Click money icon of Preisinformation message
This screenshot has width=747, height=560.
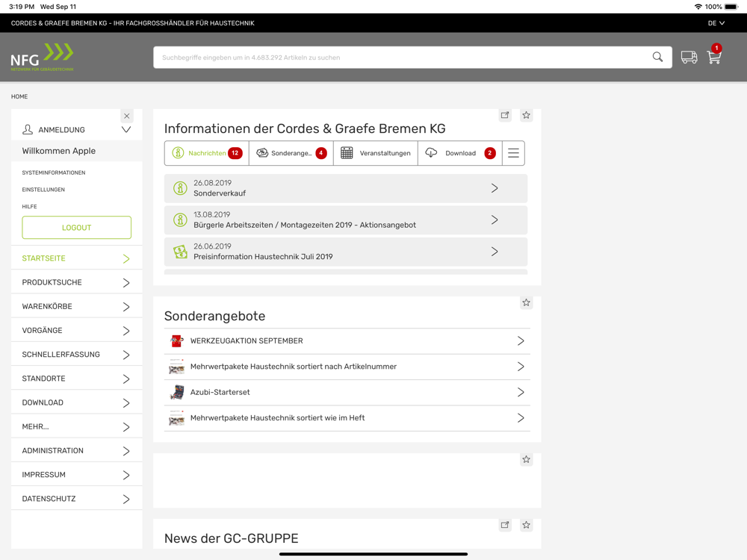click(180, 252)
